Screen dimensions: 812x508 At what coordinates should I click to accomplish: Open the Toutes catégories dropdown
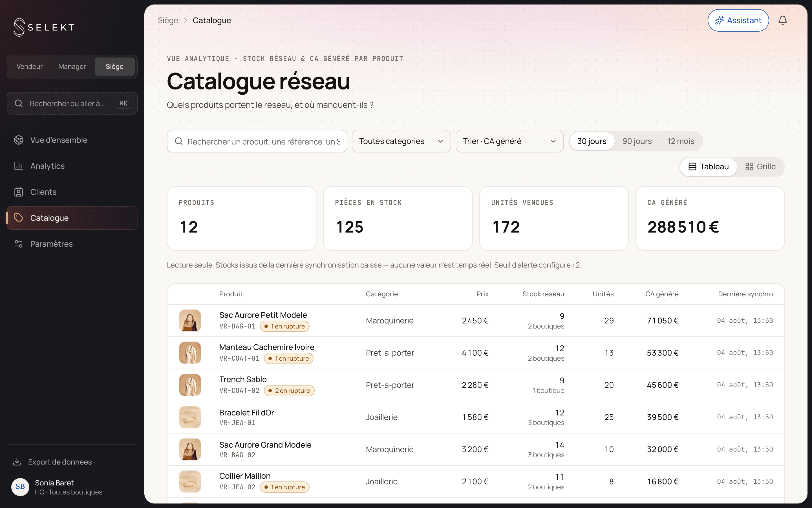401,141
